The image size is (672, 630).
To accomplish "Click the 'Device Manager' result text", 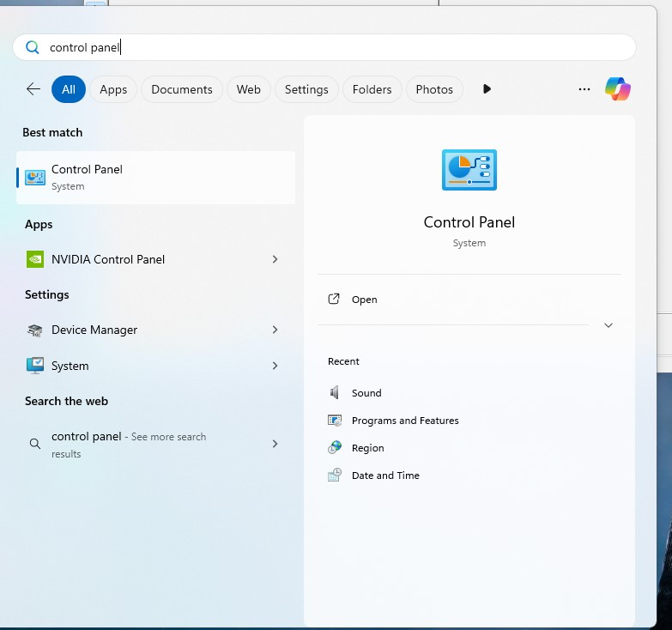I will point(94,330).
